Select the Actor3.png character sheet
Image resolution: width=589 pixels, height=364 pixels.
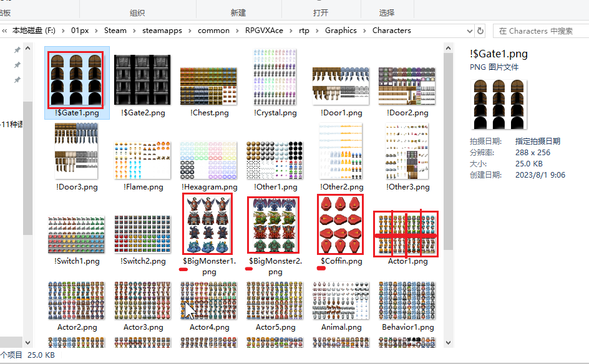click(x=142, y=301)
